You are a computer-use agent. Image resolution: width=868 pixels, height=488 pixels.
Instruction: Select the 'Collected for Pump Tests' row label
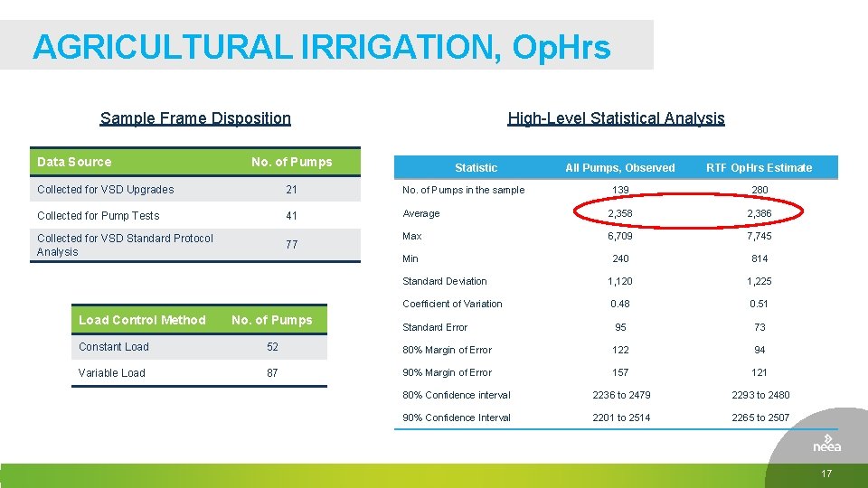[98, 215]
